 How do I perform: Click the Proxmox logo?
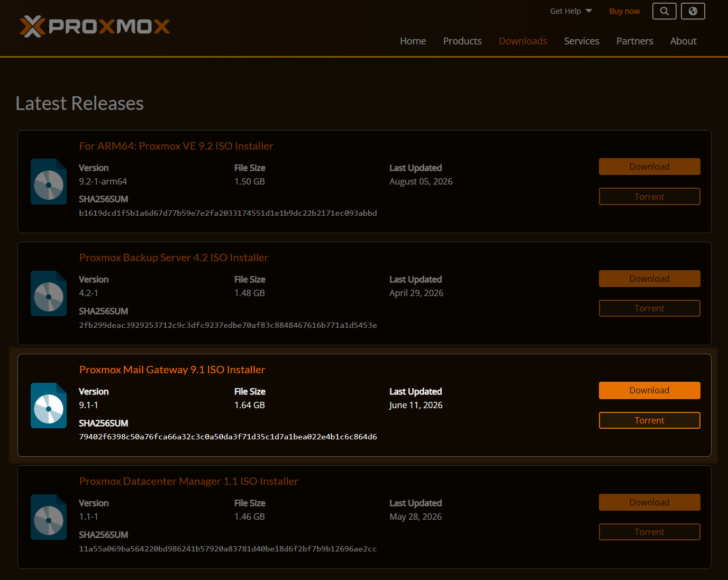pos(95,26)
